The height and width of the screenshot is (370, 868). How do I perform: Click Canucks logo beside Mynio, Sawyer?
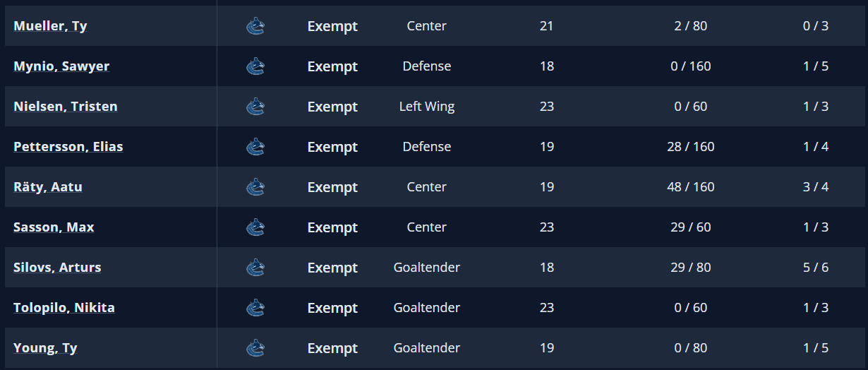tap(255, 66)
